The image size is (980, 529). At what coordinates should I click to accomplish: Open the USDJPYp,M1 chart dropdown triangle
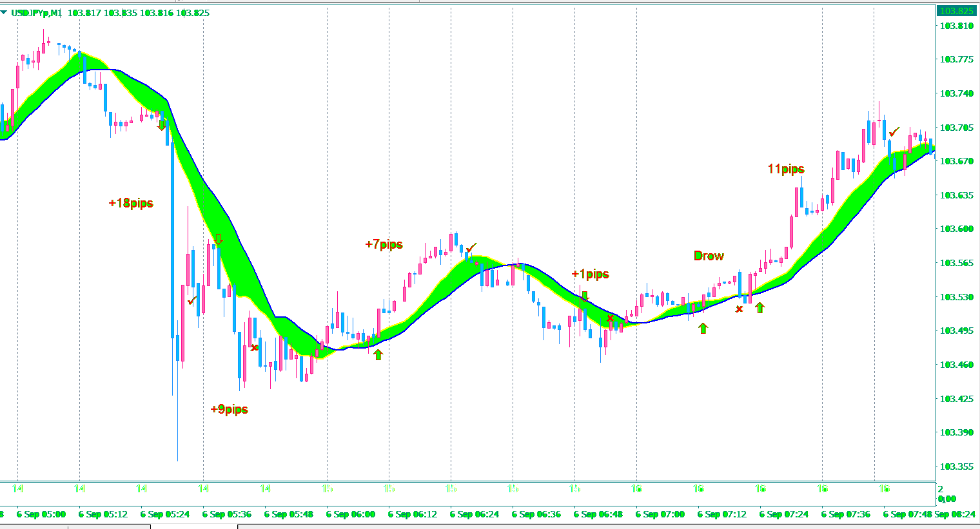(5, 13)
